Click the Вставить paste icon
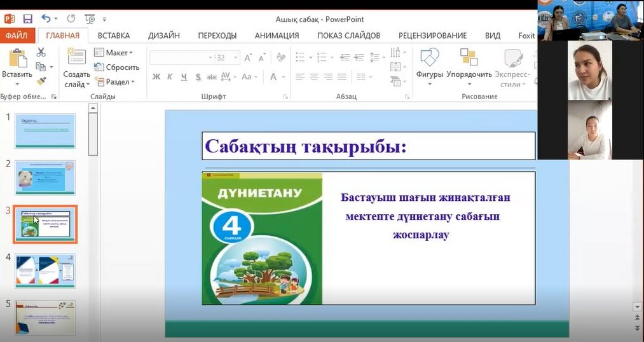Screen dimensions: 644x342 click(x=17, y=60)
